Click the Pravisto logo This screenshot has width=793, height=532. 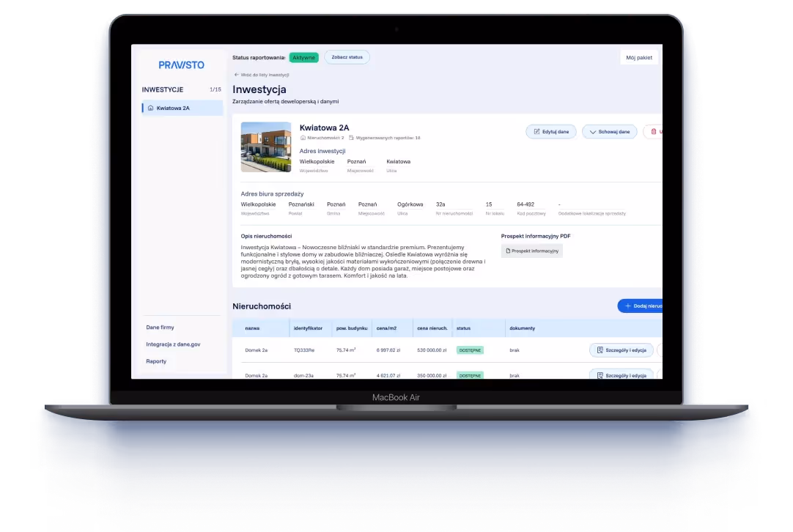click(x=180, y=64)
